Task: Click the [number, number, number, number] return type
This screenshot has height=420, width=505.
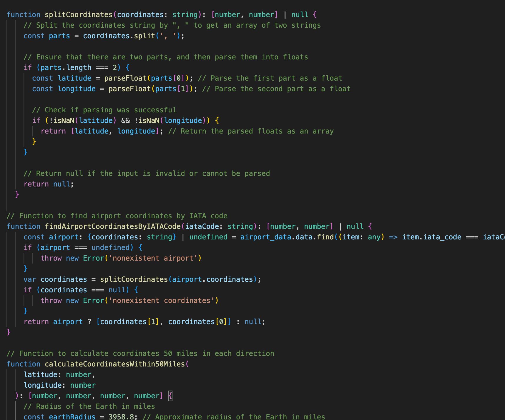Action: click(96, 396)
